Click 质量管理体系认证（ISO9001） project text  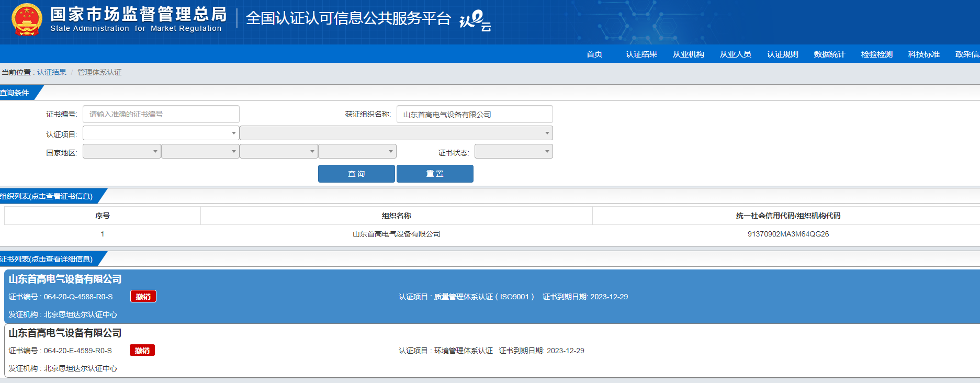point(466,297)
